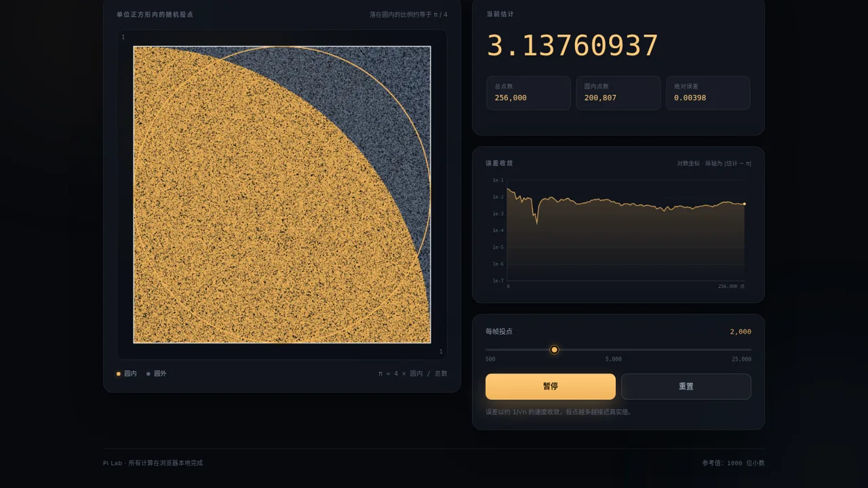868x488 pixels.
Task: Click the 1e-4 axis label on chart
Action: click(498, 230)
